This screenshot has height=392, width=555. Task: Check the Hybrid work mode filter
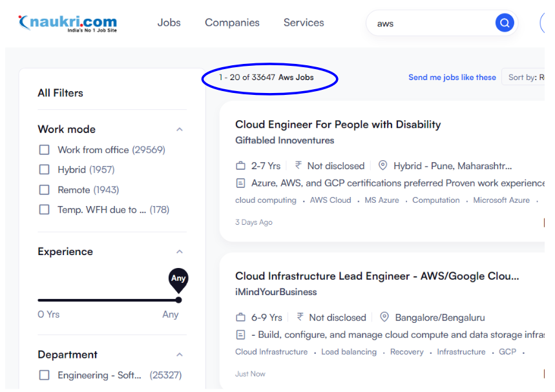pos(44,169)
